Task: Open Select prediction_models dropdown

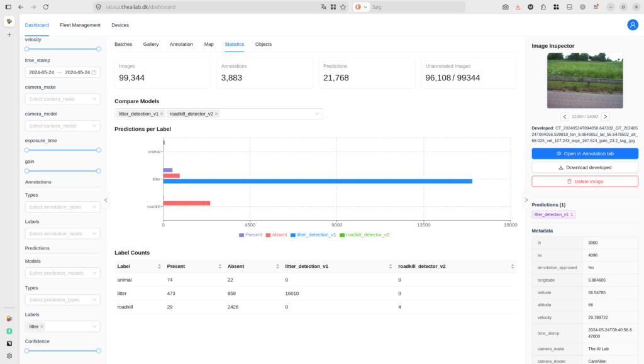Action: (62, 273)
